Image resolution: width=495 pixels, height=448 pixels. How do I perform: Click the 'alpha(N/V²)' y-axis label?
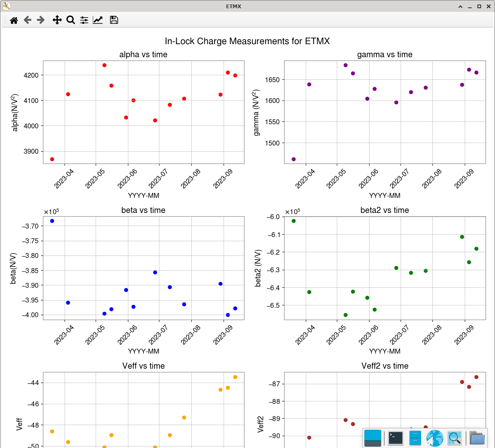click(x=15, y=112)
